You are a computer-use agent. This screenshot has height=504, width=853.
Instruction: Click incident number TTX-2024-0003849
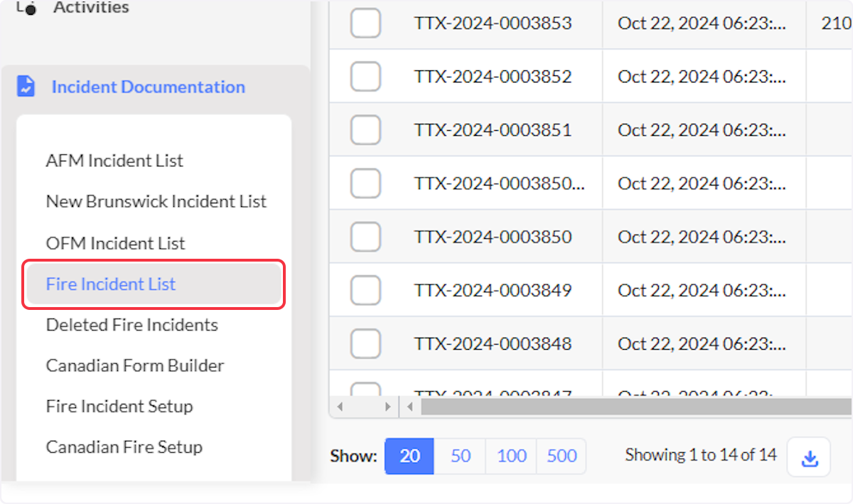[x=493, y=290]
